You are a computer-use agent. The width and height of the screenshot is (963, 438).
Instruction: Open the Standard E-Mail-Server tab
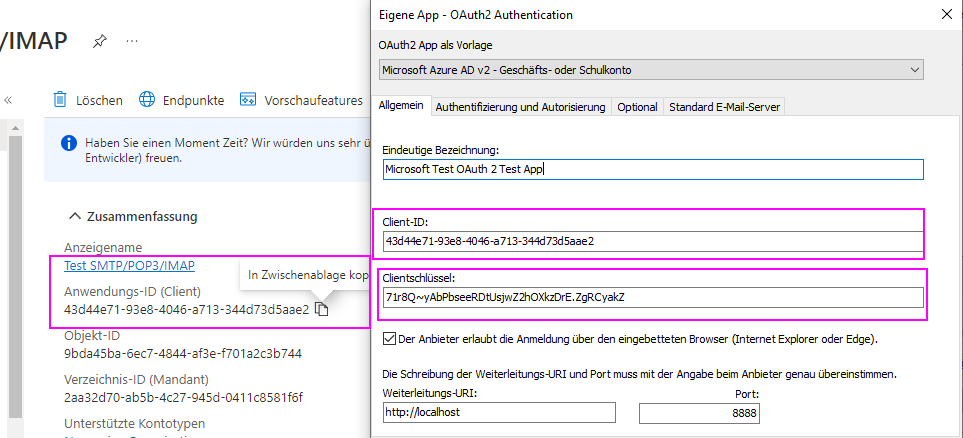[x=724, y=107]
